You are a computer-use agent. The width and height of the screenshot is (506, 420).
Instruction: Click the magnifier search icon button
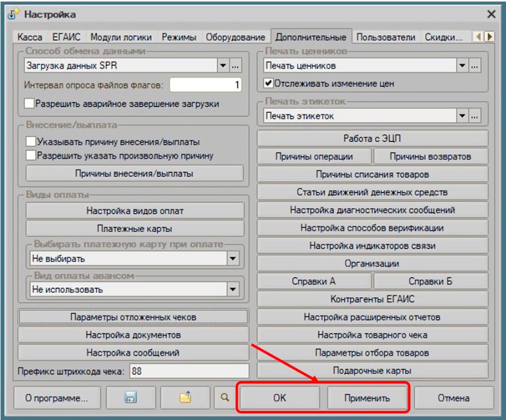pos(225,398)
